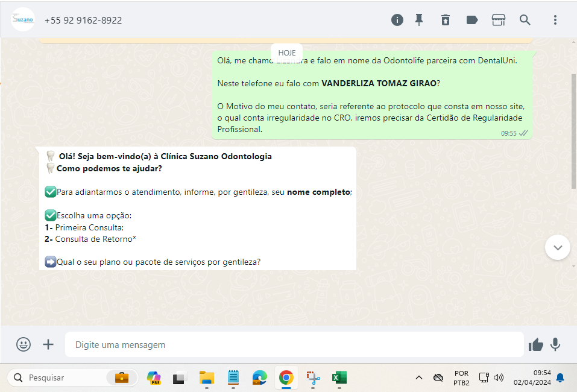Open Excel from taskbar
Viewport: 577px width, 392px height.
[339, 378]
